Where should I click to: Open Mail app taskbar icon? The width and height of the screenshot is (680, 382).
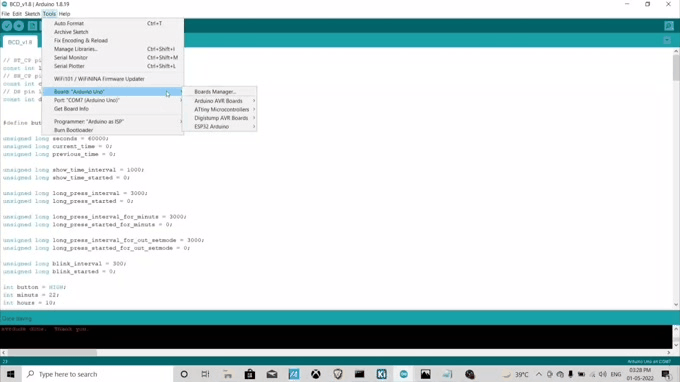point(272,374)
